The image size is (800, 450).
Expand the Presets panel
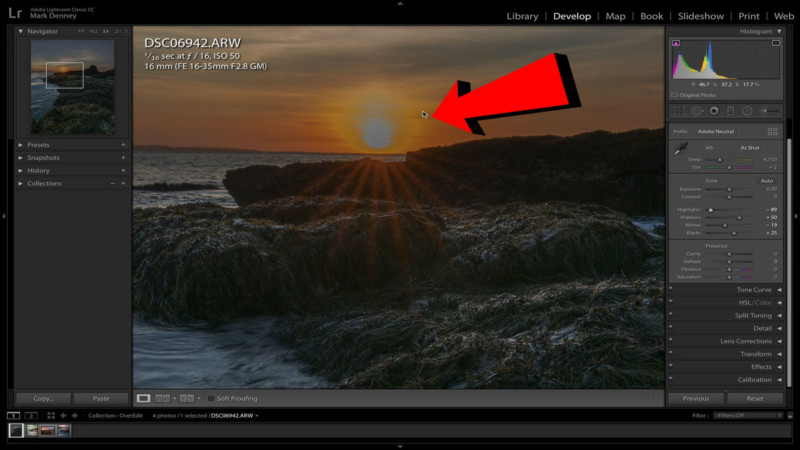click(38, 145)
